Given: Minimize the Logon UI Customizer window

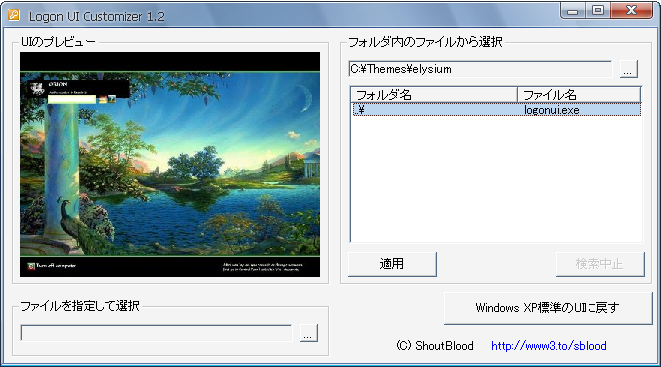Looking at the screenshot, I should pos(572,11).
